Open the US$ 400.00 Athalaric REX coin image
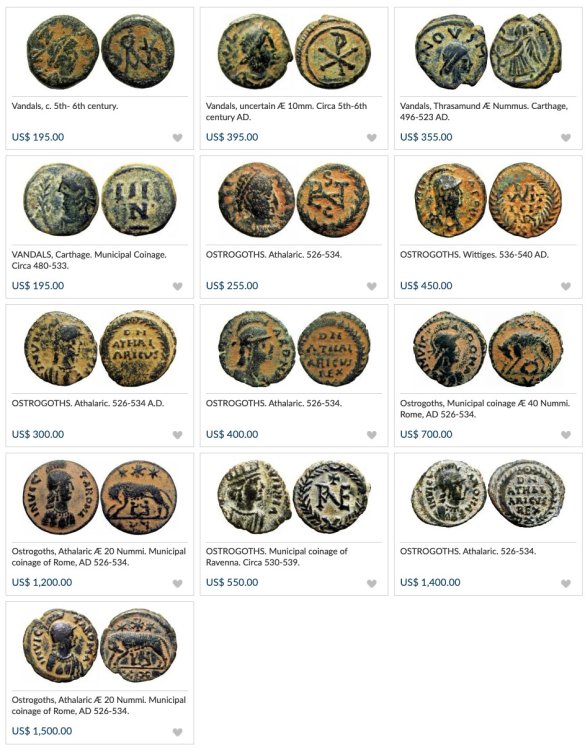585x750 pixels. pos(294,349)
